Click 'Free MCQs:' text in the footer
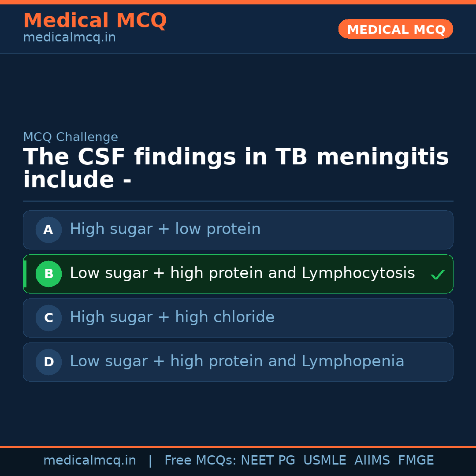476x476 pixels. (x=201, y=461)
